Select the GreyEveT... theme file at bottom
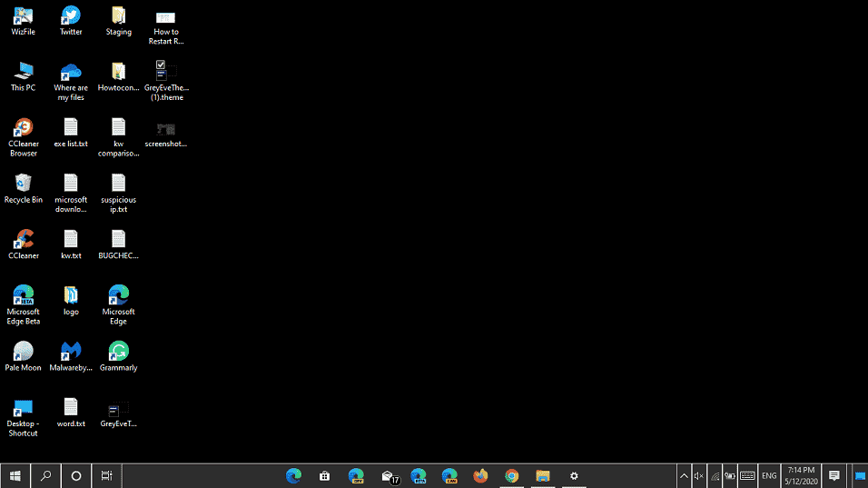The height and width of the screenshot is (488, 868). [x=118, y=413]
